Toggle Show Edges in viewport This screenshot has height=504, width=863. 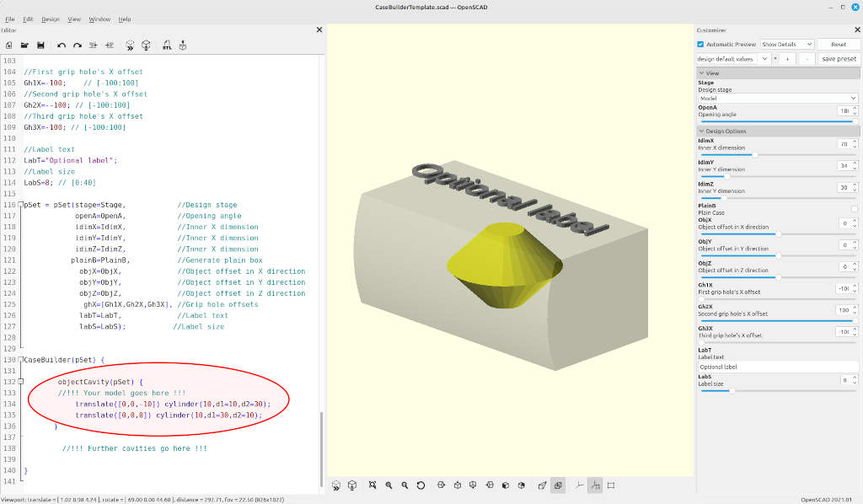tap(611, 485)
